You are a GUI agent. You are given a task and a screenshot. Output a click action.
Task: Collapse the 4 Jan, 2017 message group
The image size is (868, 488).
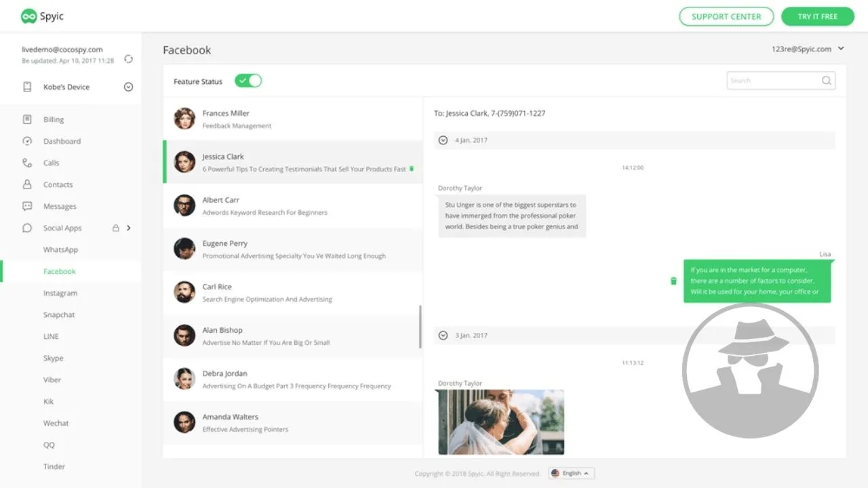coord(443,140)
